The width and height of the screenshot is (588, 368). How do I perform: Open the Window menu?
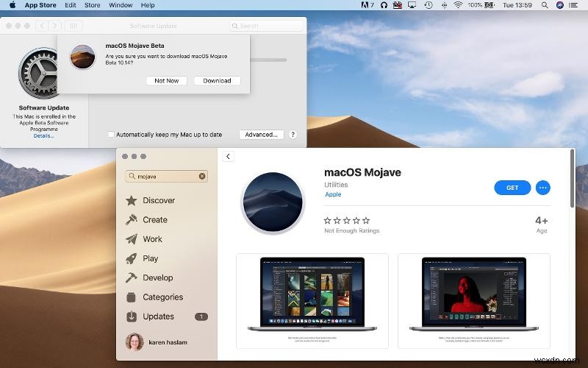(x=121, y=5)
